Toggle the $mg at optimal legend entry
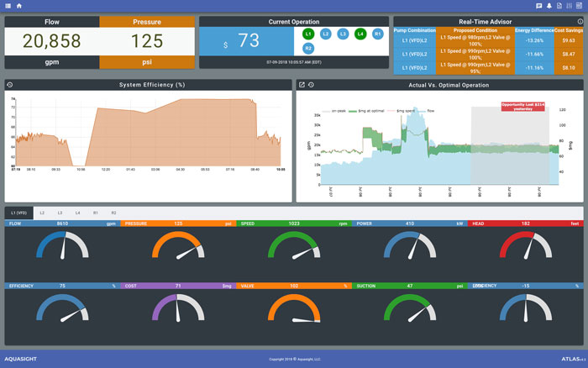The height and width of the screenshot is (368, 588). [x=366, y=111]
